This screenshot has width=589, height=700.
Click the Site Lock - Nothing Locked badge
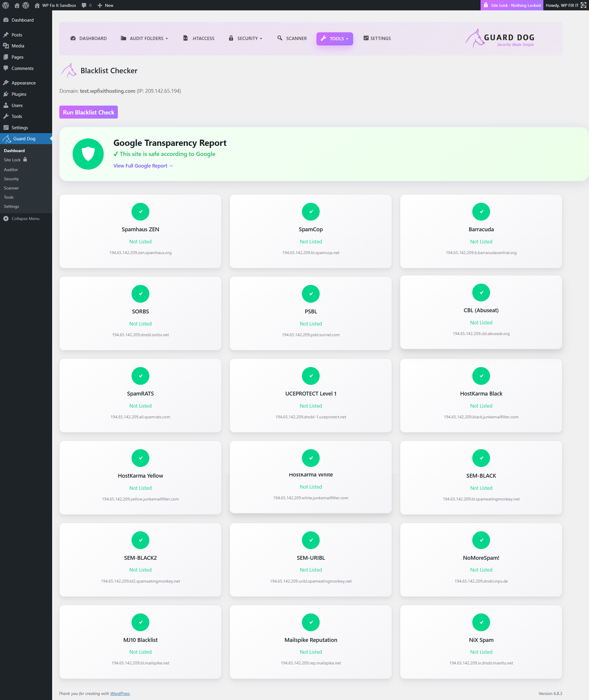512,5
